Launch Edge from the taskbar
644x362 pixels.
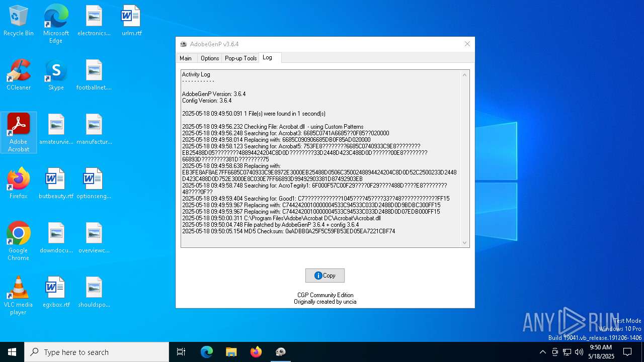[x=207, y=352]
